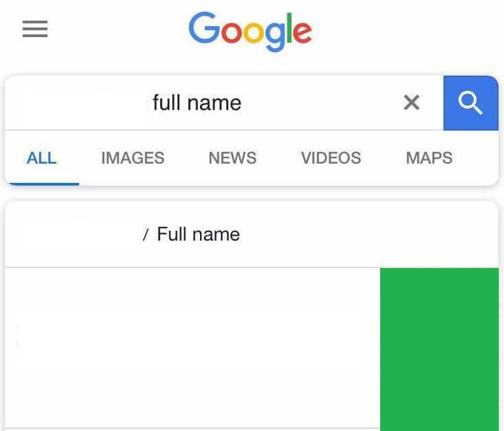Click the Google logo
504x431 pixels.
250,31
